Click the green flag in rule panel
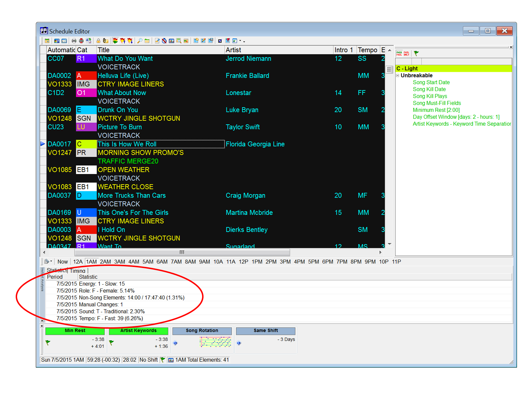Screen dimensions: 532x395 [x=416, y=53]
